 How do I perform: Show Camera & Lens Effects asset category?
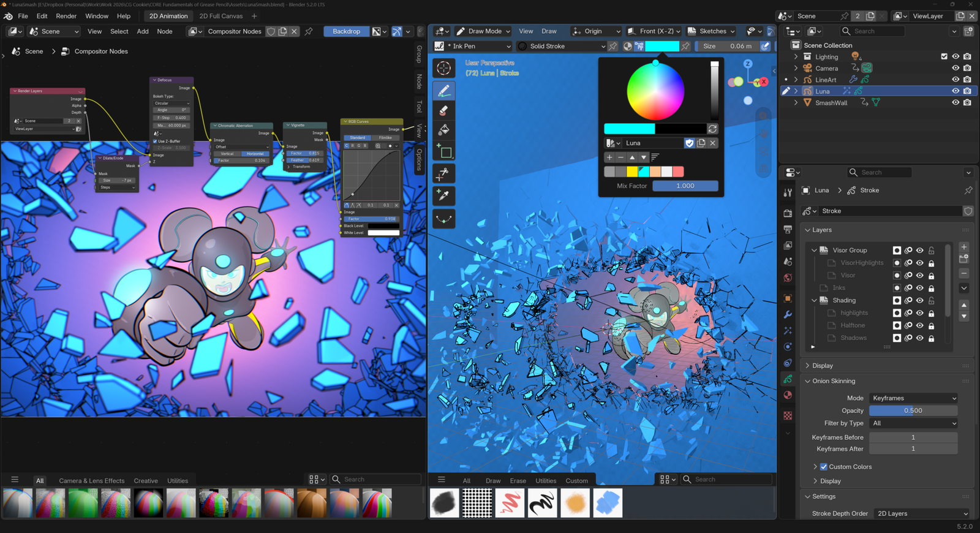(x=91, y=481)
